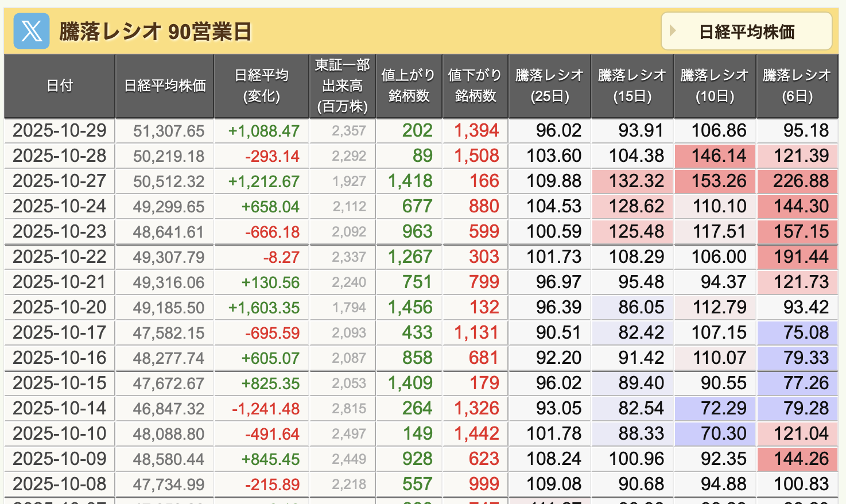Click the 1,508 declining issues value

(476, 156)
